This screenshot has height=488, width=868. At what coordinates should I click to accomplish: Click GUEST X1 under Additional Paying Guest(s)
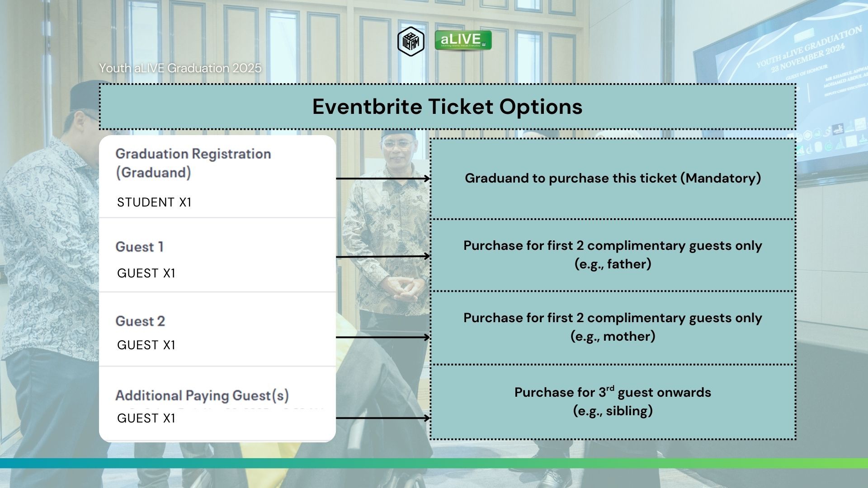coord(146,418)
